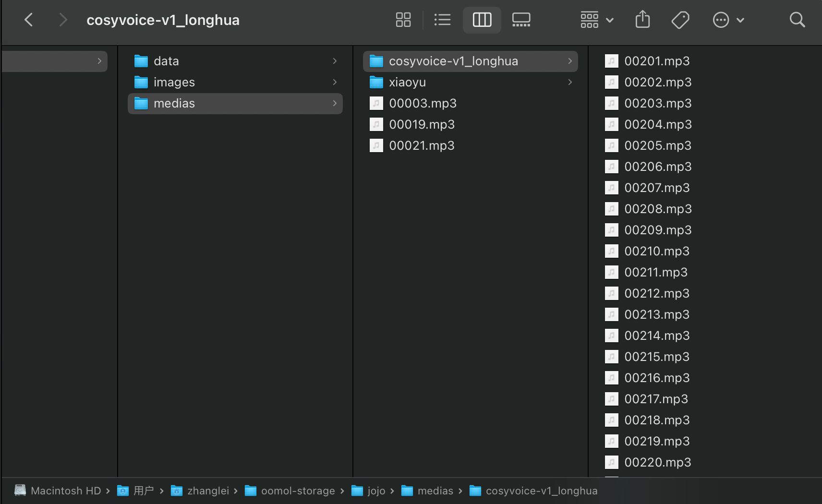The image size is (822, 504).
Task: Go back using the back arrow
Action: click(29, 20)
